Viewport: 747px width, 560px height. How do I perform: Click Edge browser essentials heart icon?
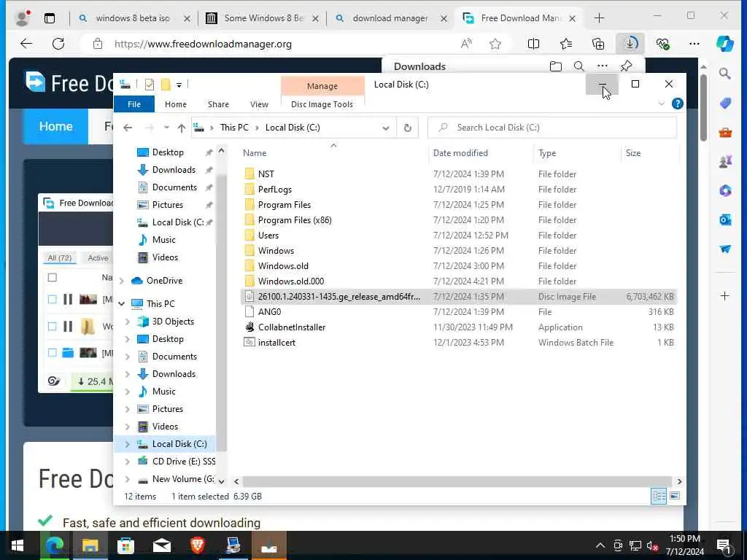[662, 44]
